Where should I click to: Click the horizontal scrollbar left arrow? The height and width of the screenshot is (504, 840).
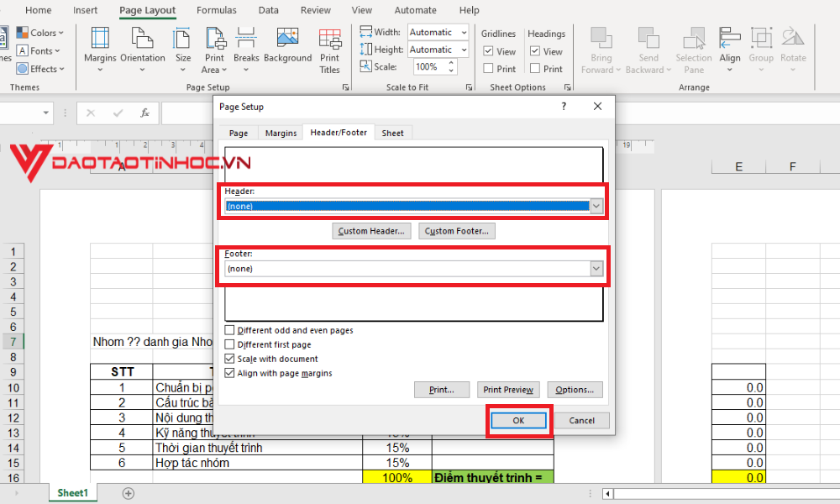pyautogui.click(x=607, y=493)
